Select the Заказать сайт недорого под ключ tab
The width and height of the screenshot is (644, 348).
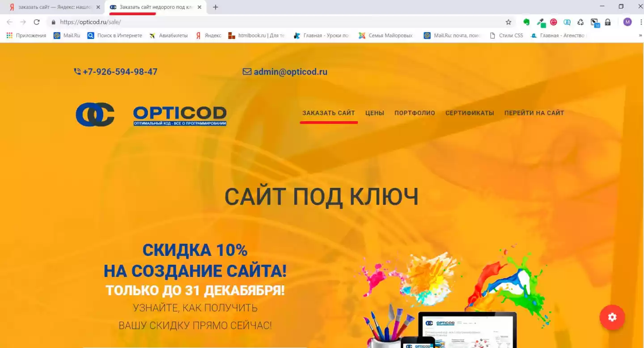click(155, 7)
